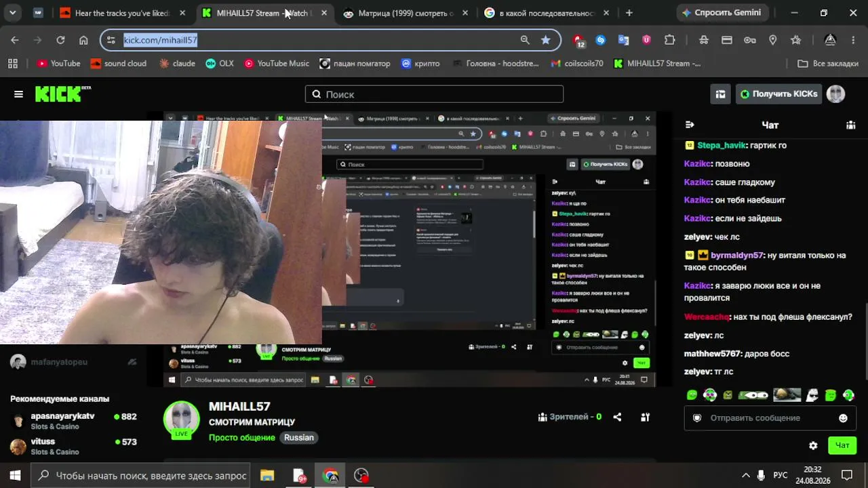
Task: Click username mathhew5767 in chat
Action: tap(713, 354)
